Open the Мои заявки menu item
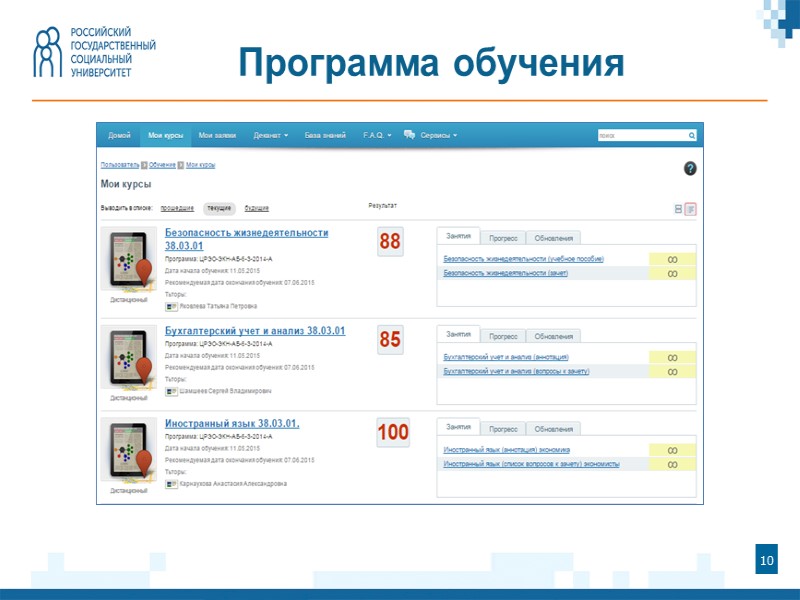The image size is (800, 600). pyautogui.click(x=217, y=135)
